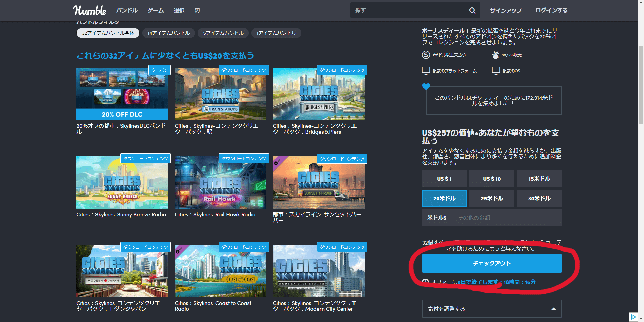Screen dimensions: 644x322
Task: Click the サインアップ link
Action: (506, 10)
